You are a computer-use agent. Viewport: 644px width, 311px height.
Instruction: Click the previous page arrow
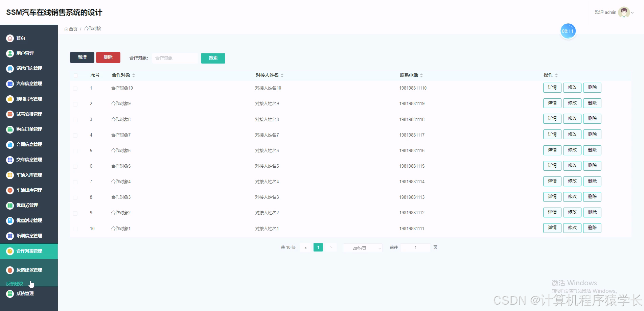[305, 248]
